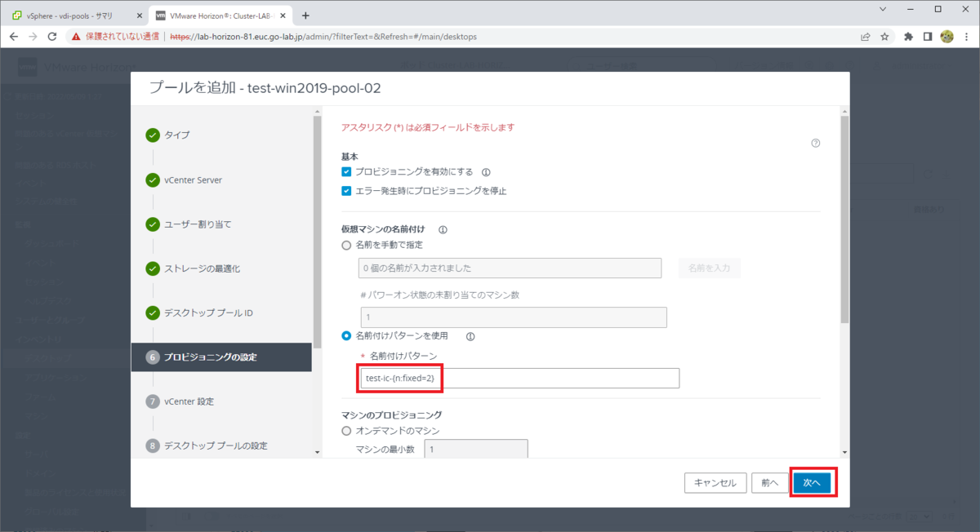Click green check icon for タイプ step
Viewport: 980px width, 532px height.
153,135
